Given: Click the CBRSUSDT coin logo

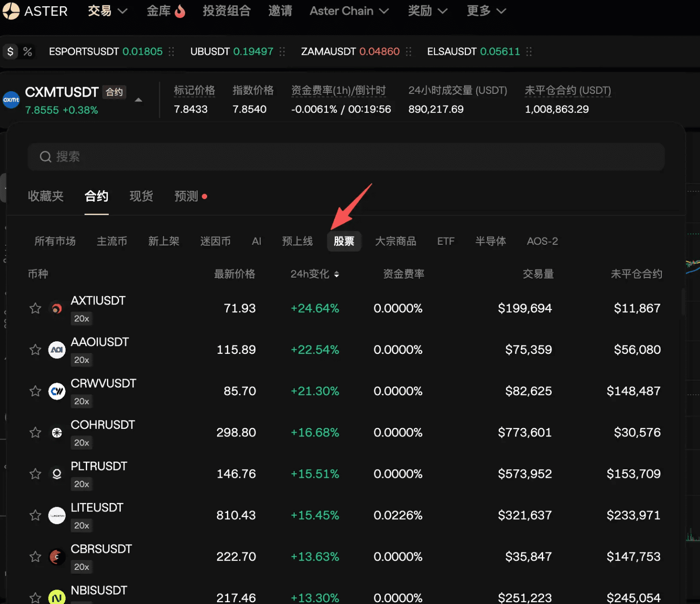Looking at the screenshot, I should [57, 557].
